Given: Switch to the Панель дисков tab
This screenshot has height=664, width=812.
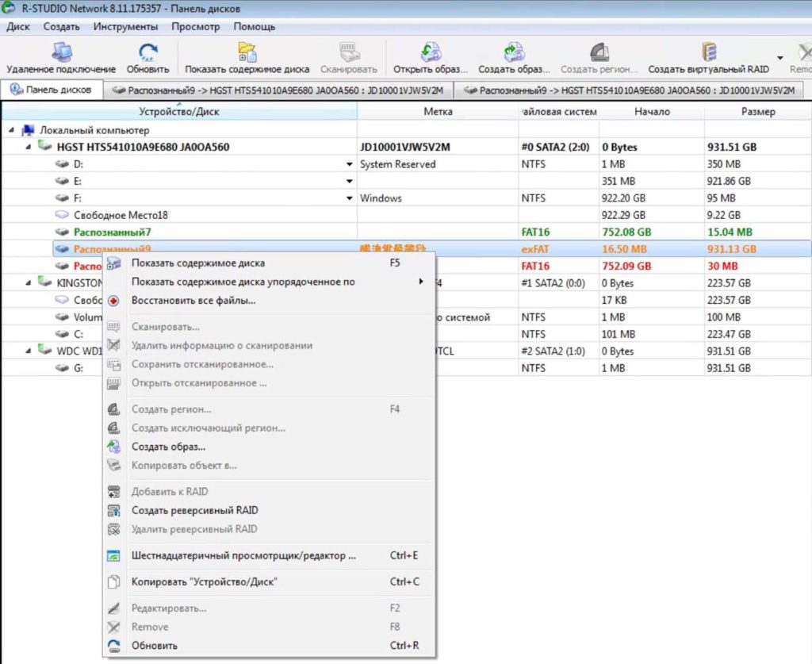Looking at the screenshot, I should click(x=52, y=90).
